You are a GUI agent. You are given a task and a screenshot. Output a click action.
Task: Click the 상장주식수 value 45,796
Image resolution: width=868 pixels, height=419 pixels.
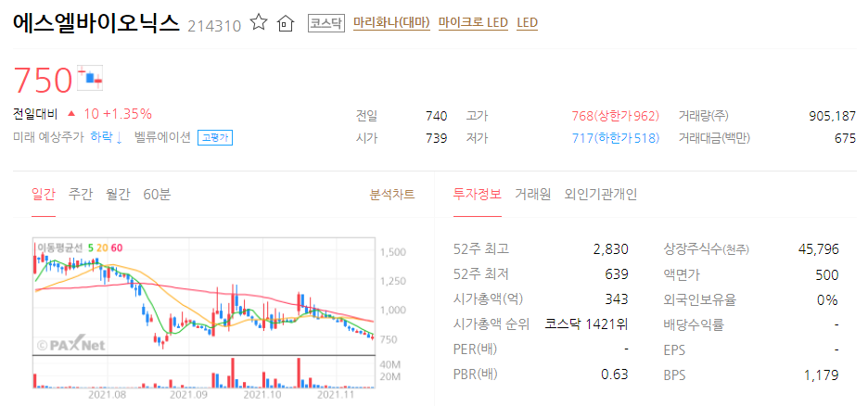coord(819,249)
